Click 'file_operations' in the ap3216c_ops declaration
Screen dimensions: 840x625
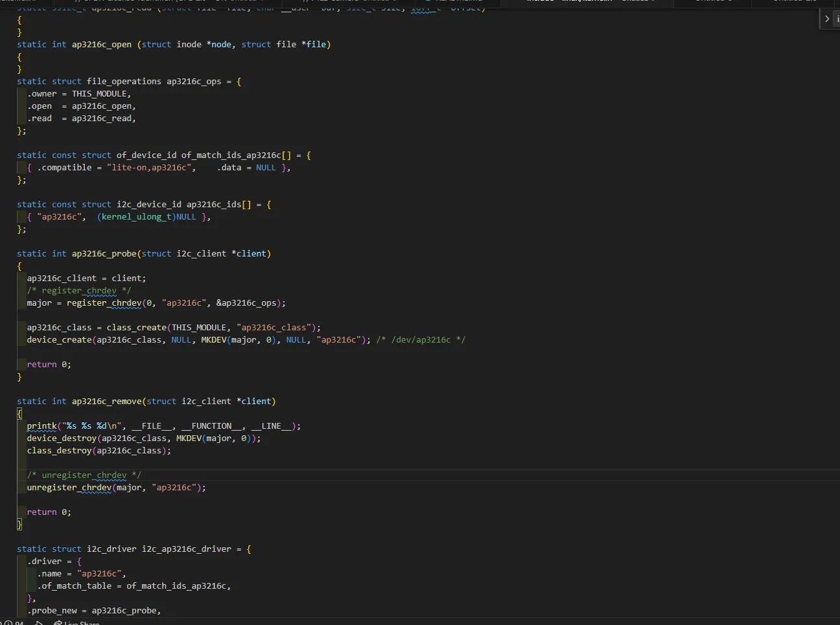tap(124, 82)
